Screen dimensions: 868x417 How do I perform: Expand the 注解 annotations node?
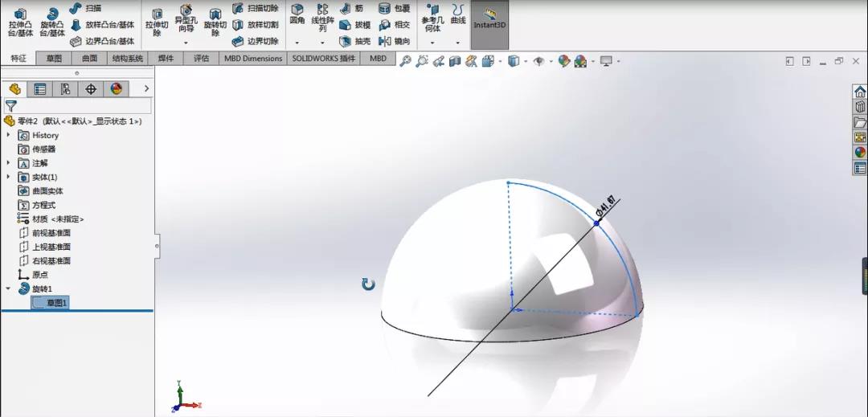tap(8, 162)
